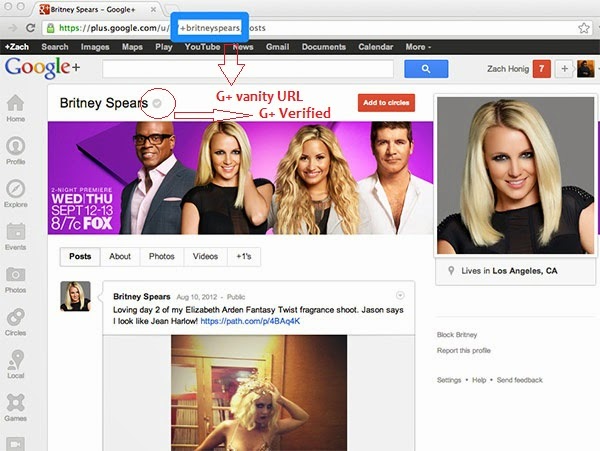This screenshot has height=451, width=600.
Task: Reload the page in browser
Action: pyautogui.click(x=30, y=28)
